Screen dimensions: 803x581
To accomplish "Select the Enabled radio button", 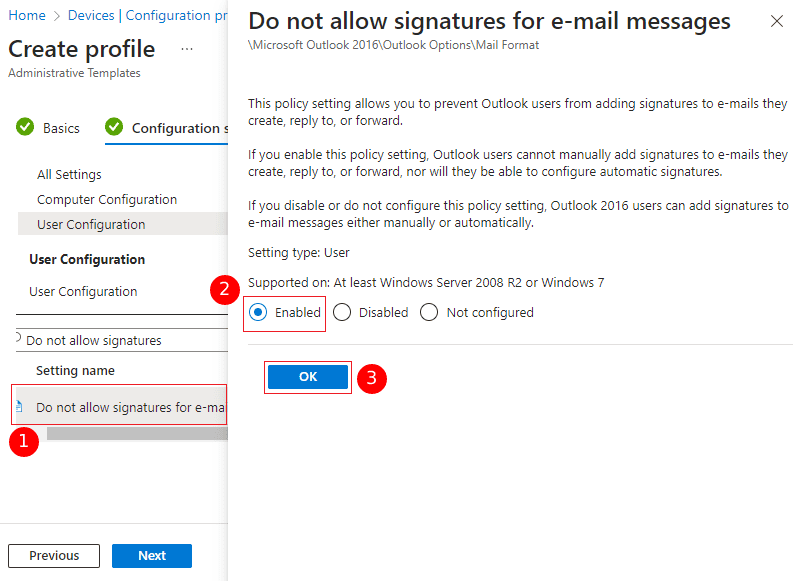I will pyautogui.click(x=259, y=312).
